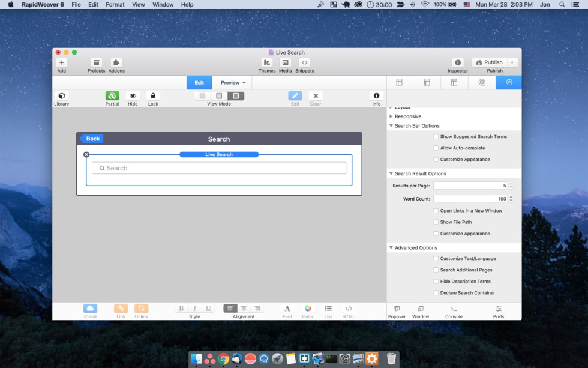Enable Search Additional Pages checkbox
Image resolution: width=588 pixels, height=368 pixels.
(436, 270)
